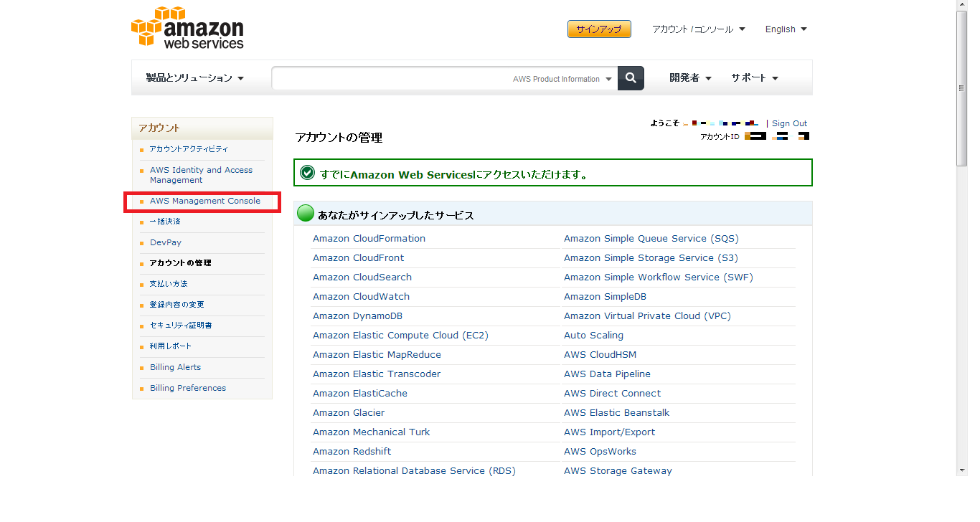Open the AWS CloudHSM link
The height and width of the screenshot is (522, 980).
600,355
